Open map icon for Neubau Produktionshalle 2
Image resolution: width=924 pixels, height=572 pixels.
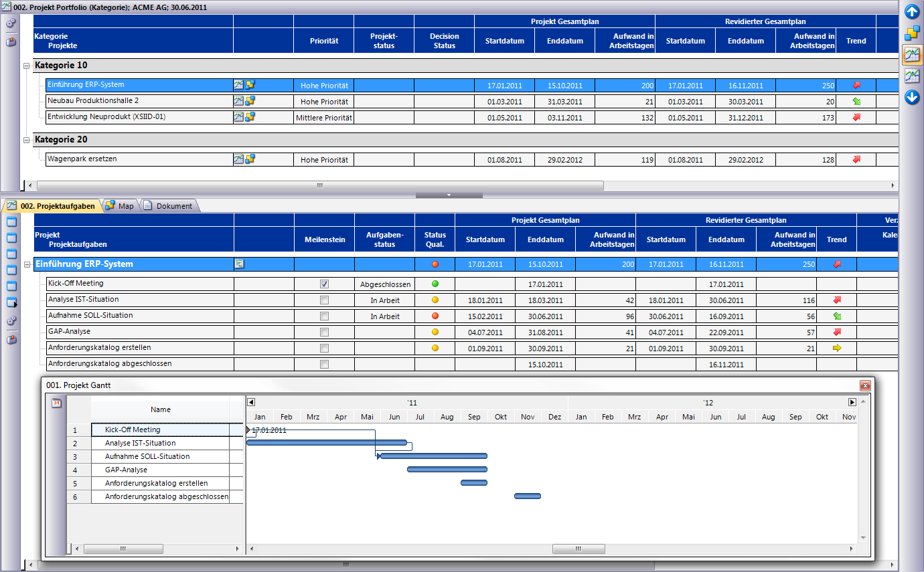[x=250, y=101]
